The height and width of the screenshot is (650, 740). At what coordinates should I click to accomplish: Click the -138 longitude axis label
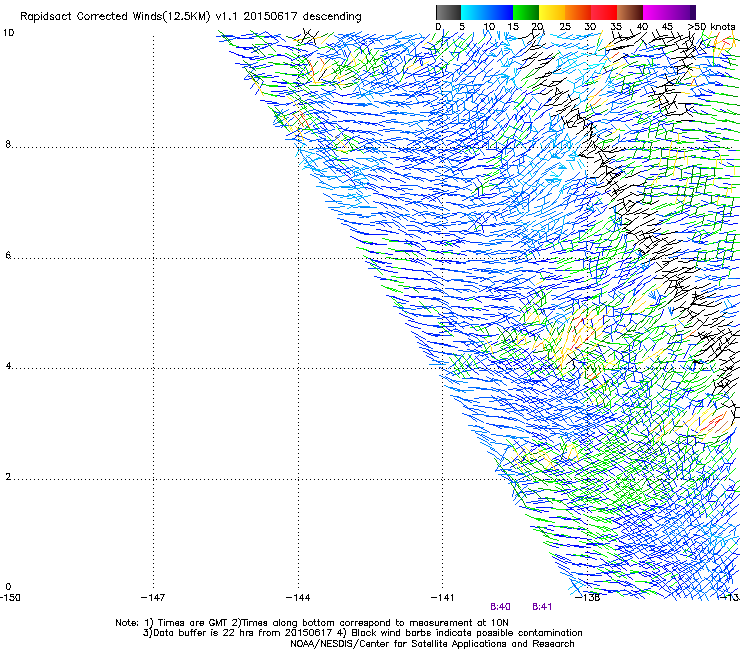pos(588,598)
